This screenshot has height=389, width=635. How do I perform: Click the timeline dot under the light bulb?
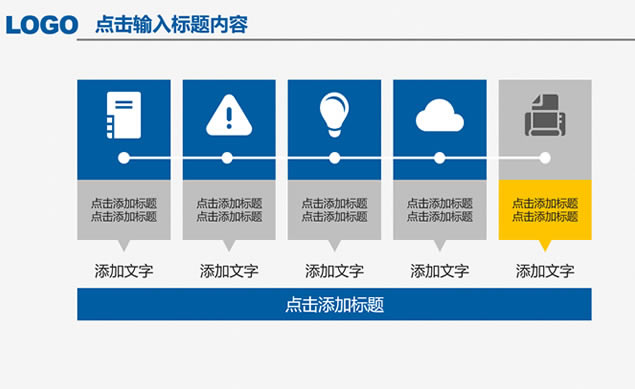pyautogui.click(x=335, y=158)
